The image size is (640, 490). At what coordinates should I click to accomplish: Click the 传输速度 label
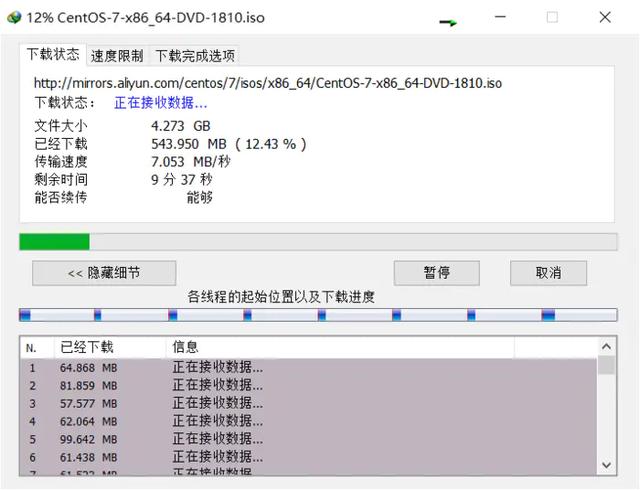coord(61,162)
